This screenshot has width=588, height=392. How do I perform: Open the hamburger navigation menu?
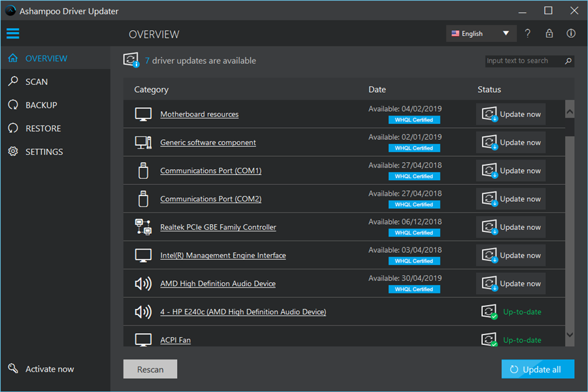point(12,34)
